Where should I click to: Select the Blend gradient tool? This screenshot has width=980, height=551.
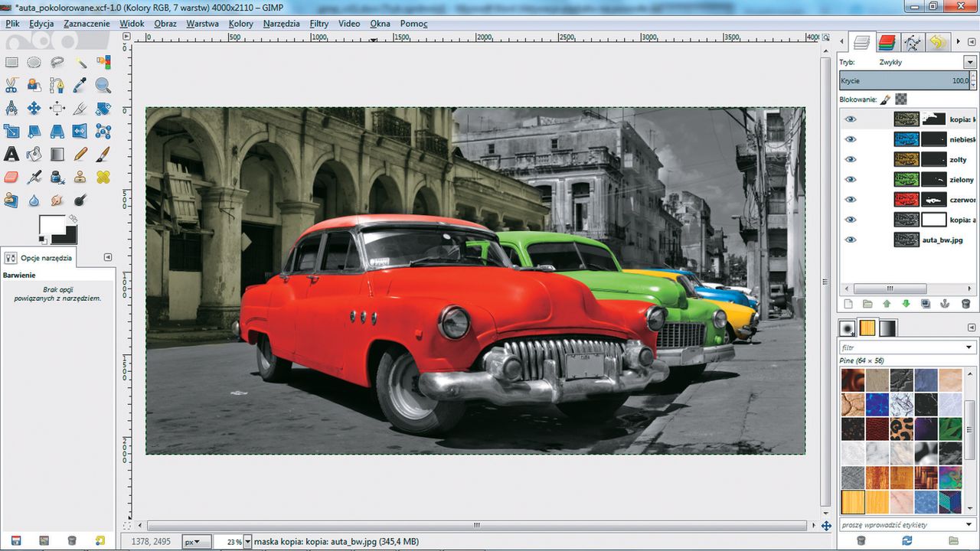57,154
